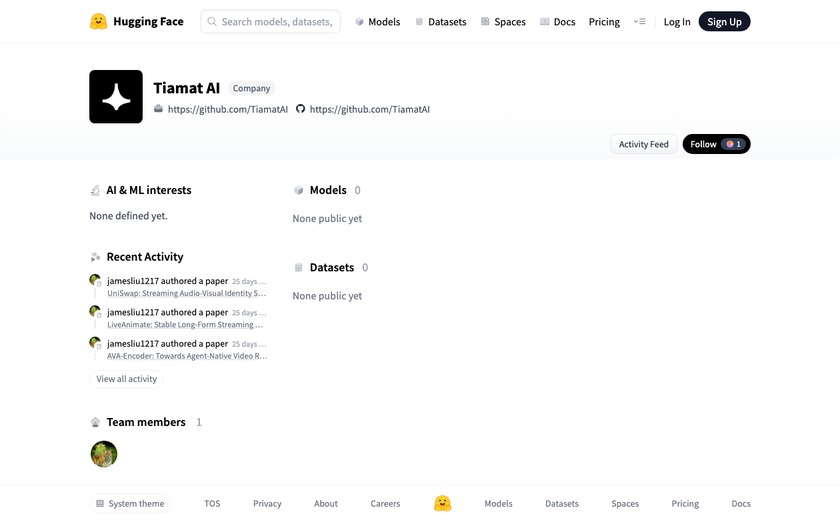
Task: Click 'None public yet' under Models
Action: point(327,218)
